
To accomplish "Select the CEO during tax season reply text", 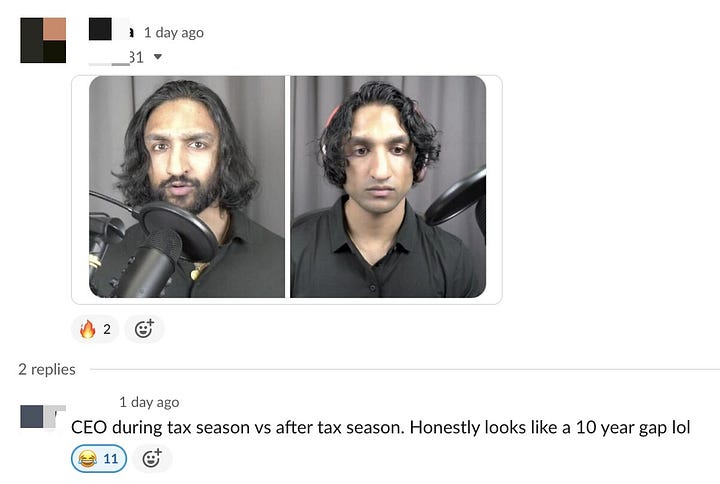I will 381,427.
